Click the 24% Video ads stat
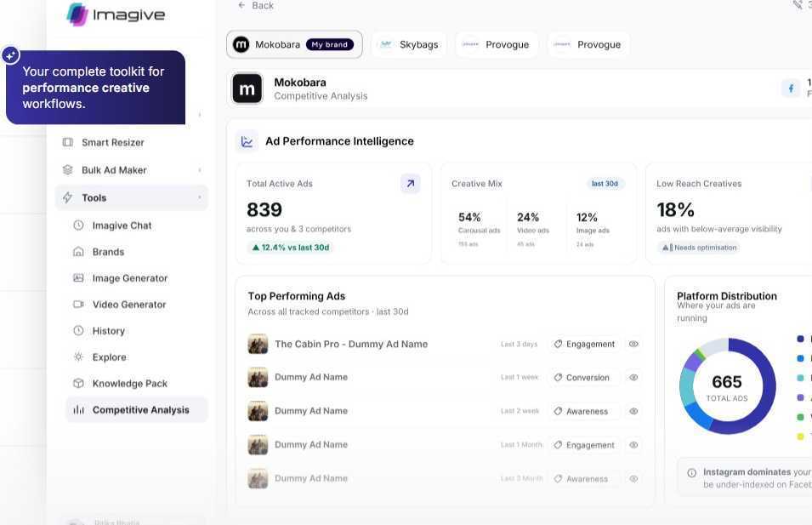 click(x=533, y=228)
